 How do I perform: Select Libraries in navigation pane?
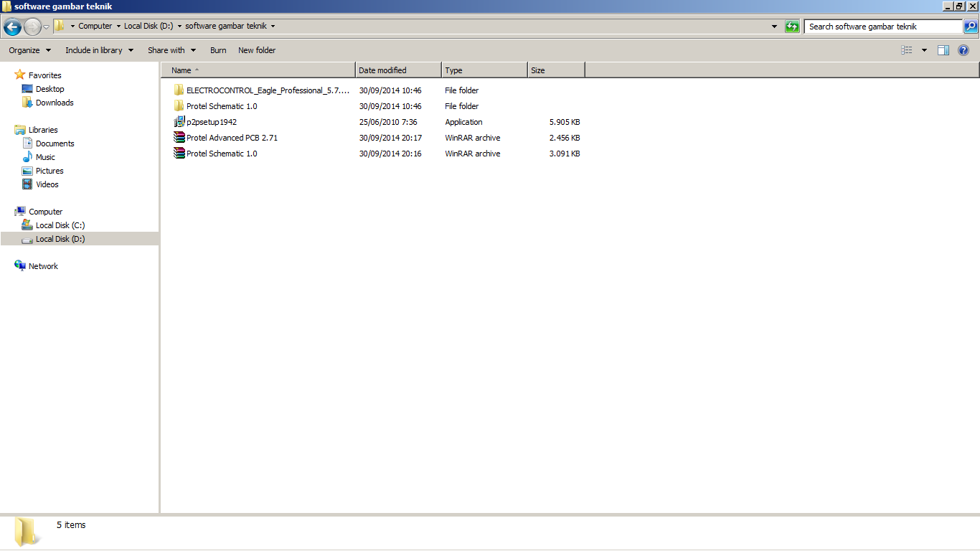[43, 130]
